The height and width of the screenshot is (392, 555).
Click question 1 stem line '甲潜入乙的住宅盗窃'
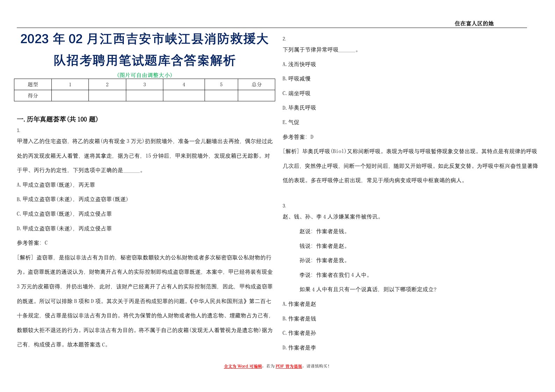[x=42, y=141]
